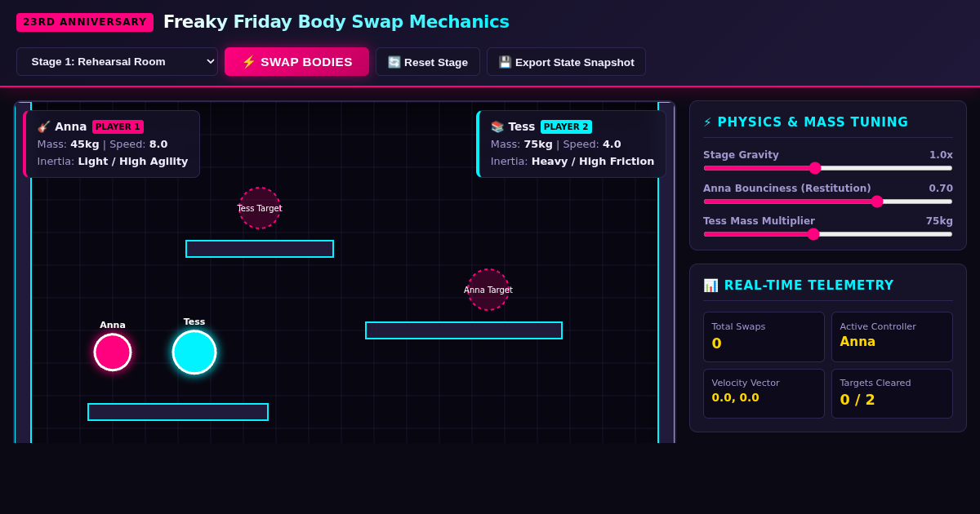Click the Stage Gravity value 1.0x
Screen dimensions: 980x514
pos(941,155)
